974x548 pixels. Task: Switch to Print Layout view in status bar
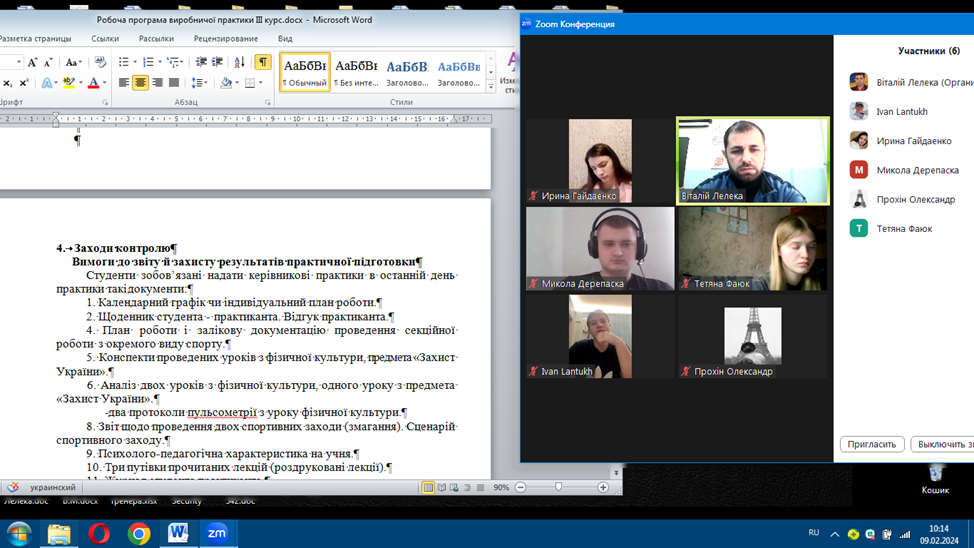pos(428,487)
